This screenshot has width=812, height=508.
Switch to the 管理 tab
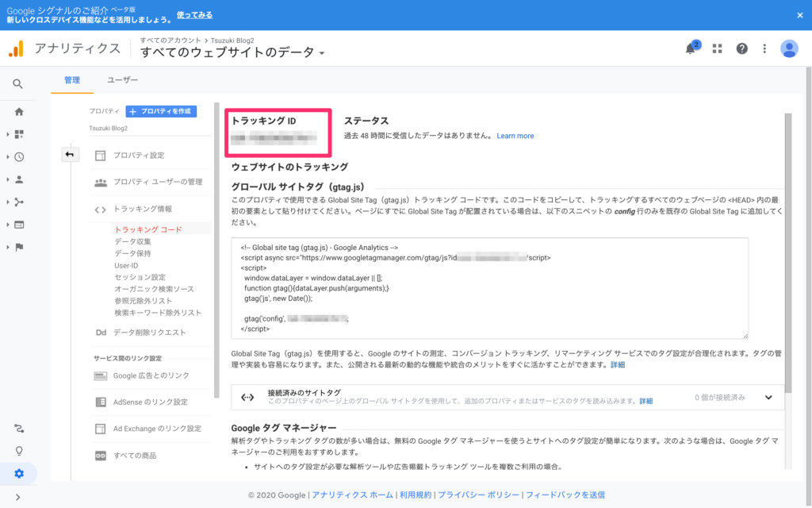[x=72, y=80]
